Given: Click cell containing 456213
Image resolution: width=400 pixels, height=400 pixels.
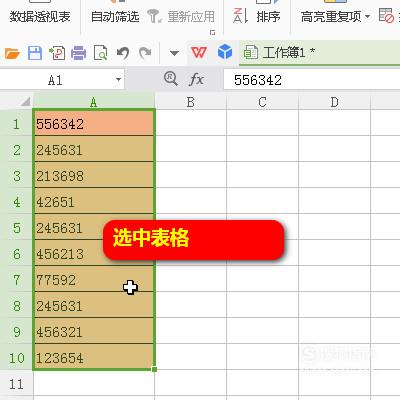Looking at the screenshot, I should 94,254.
